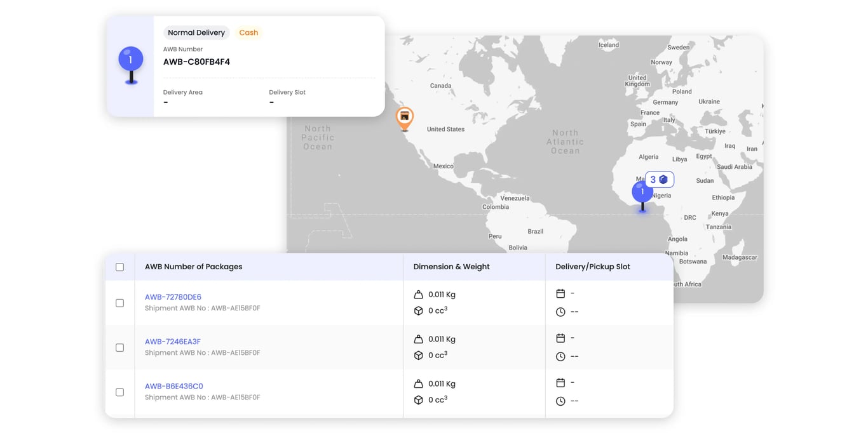
Task: Open the AWB-72780DE6 package link
Action: [x=173, y=296]
